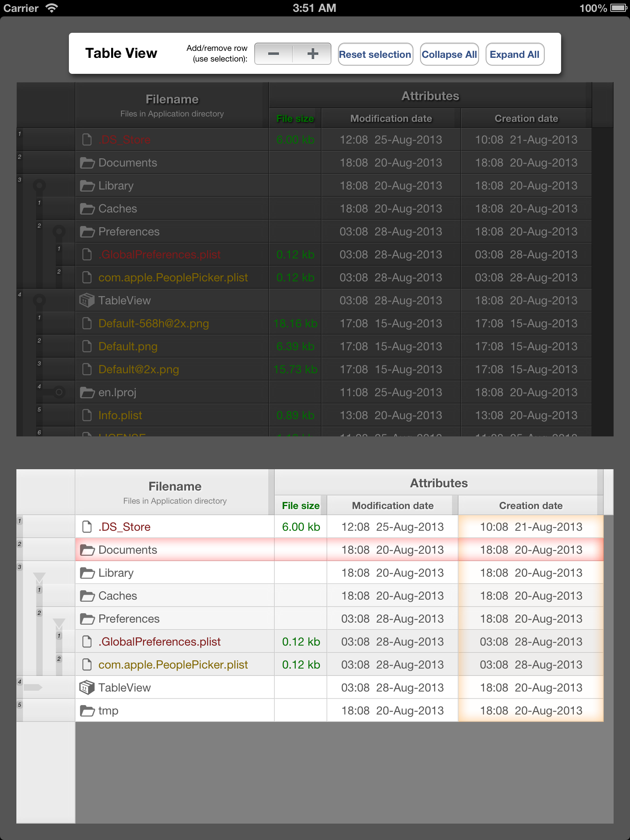Click the TableView package icon in dark table
Image resolution: width=630 pixels, height=840 pixels.
pos(87,300)
